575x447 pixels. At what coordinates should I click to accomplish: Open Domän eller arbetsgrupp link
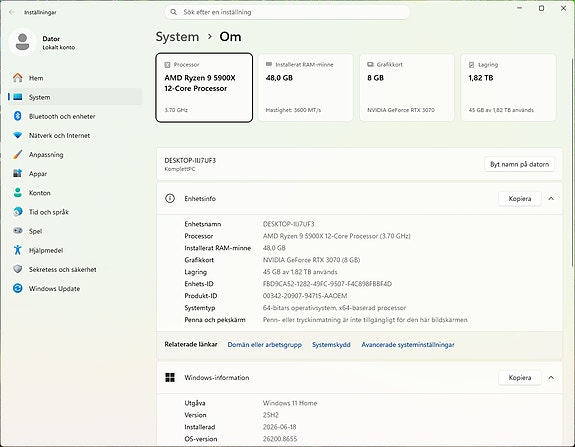(x=264, y=345)
